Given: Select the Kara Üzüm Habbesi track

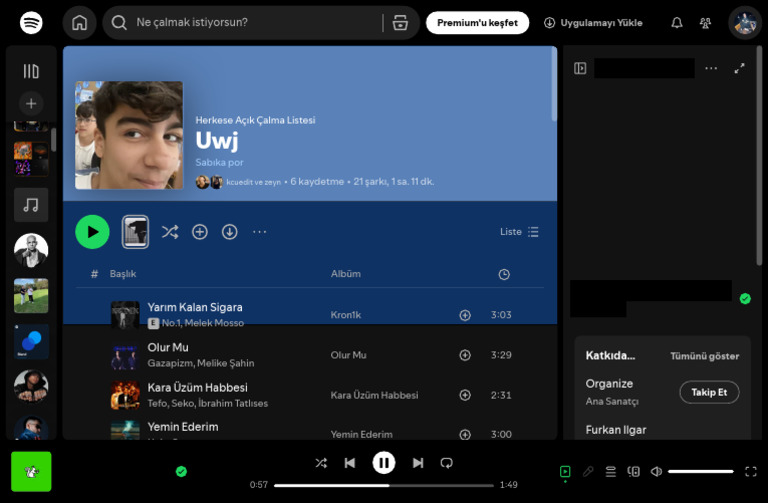Looking at the screenshot, I should (197, 387).
